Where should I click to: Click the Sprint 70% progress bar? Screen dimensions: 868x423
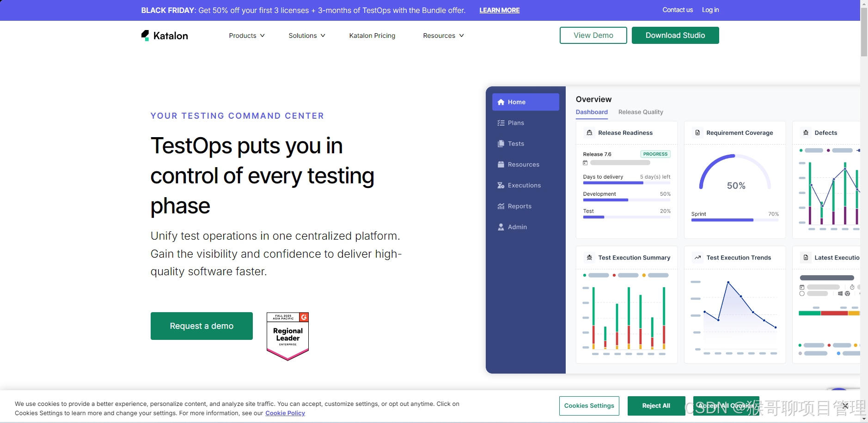pos(735,220)
